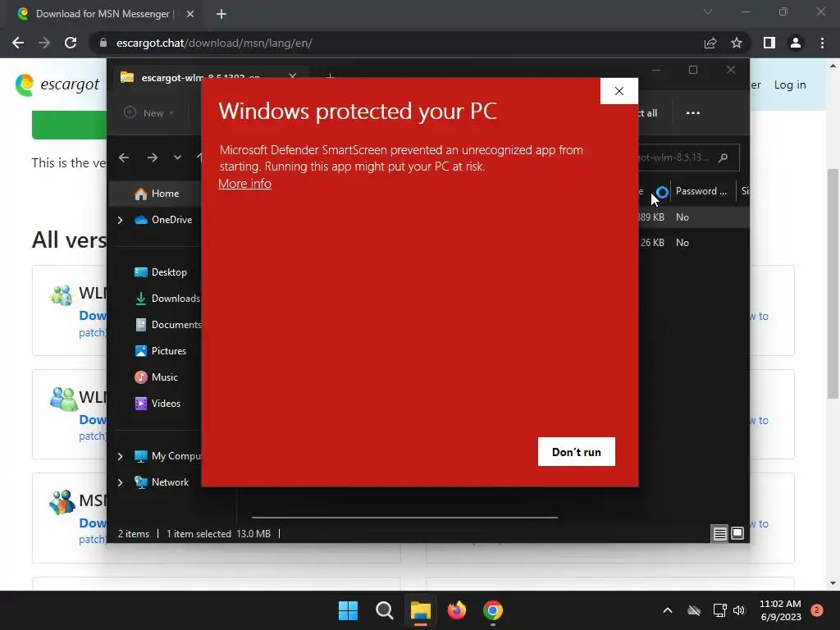Click the Home house icon
This screenshot has width=840, height=630.
coord(141,194)
